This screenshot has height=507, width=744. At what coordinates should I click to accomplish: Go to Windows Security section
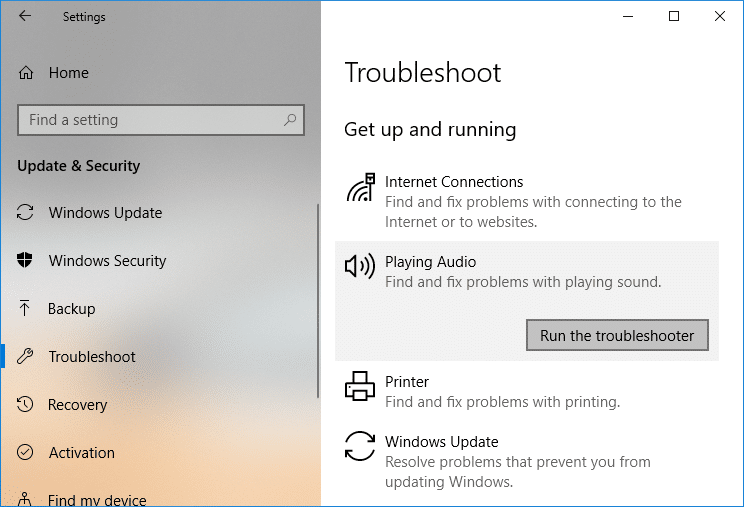[107, 261]
